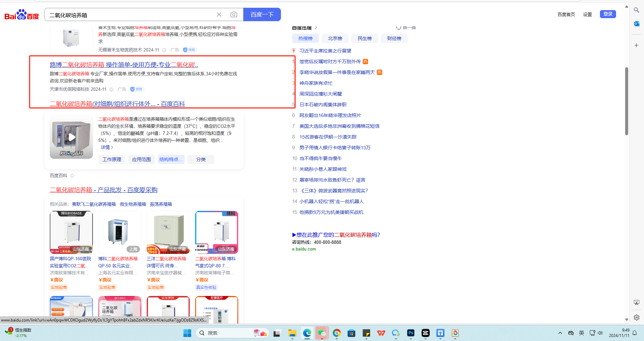Select the 应用范围 tag
Viewport: 644px width, 341px height.
click(x=141, y=159)
